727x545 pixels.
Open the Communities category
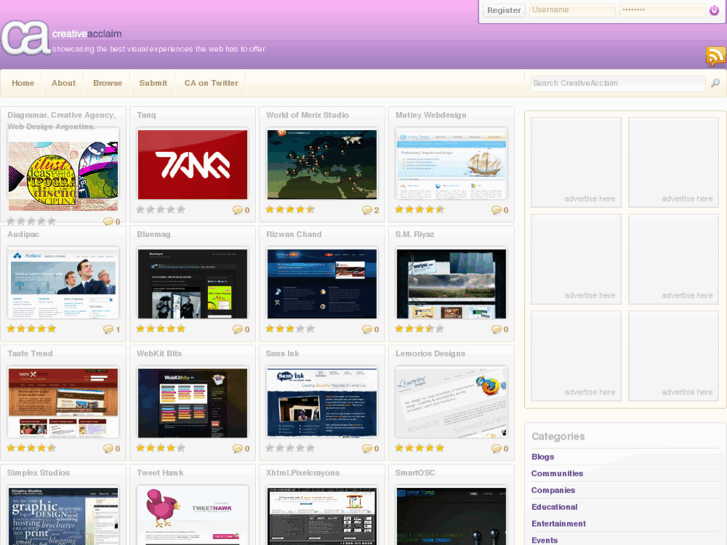coord(557,474)
